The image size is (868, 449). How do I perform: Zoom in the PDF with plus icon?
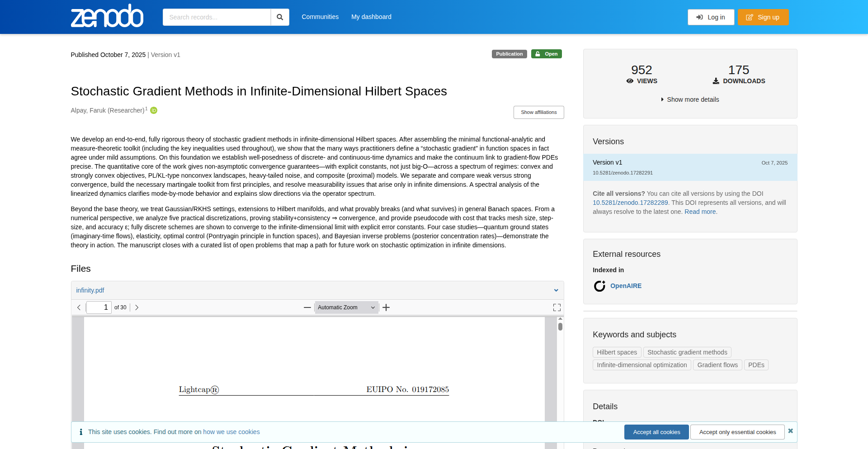[x=386, y=307]
